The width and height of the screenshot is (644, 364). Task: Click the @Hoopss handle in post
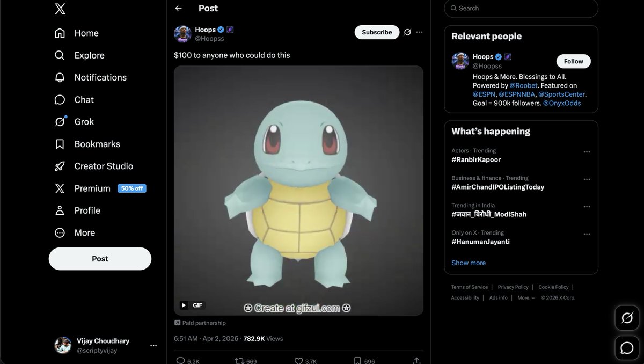(209, 39)
